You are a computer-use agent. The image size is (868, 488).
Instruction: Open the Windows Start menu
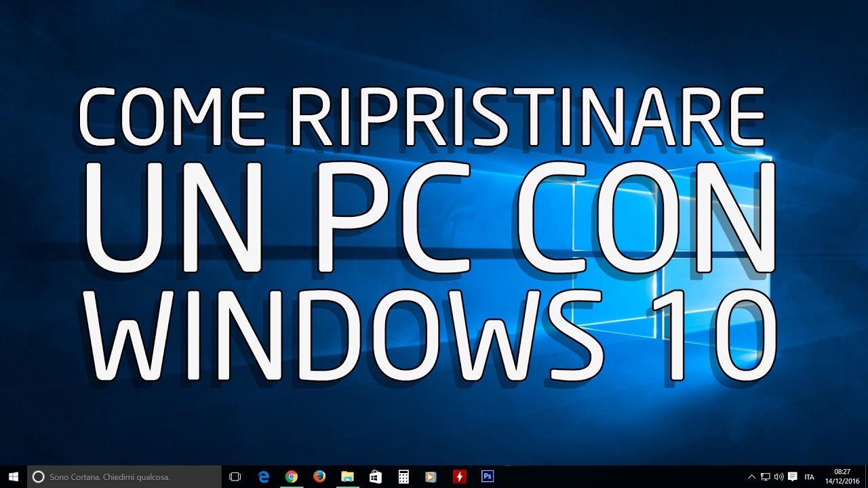(13, 476)
